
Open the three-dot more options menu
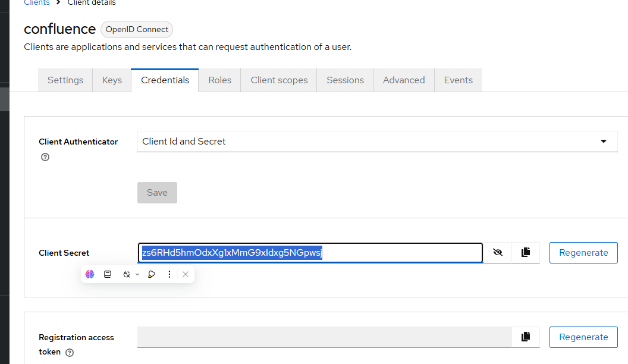169,274
